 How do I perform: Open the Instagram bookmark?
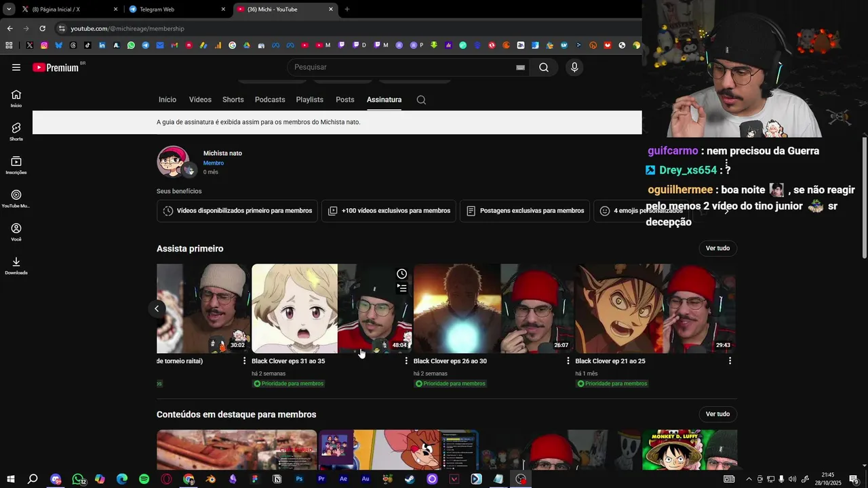coord(44,45)
